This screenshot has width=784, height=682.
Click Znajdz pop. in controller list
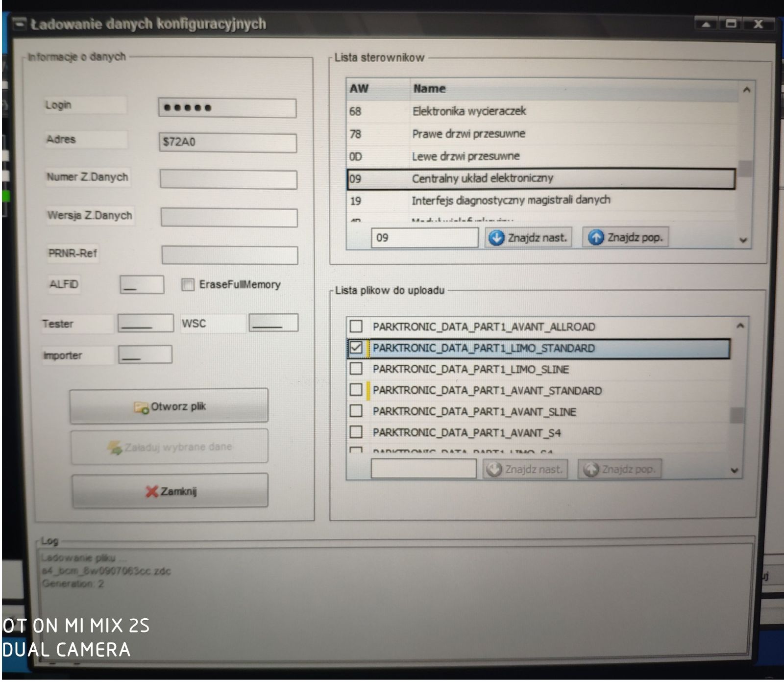pos(625,237)
